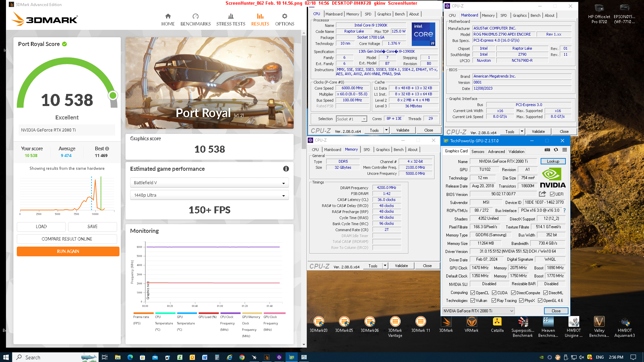Switch to the Validation tab in GPU-Z

pyautogui.click(x=516, y=152)
